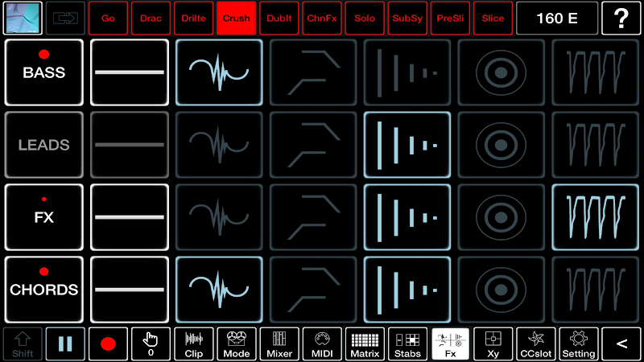Toggle the CHORDS channel bypass line
Screen dimensions: 644x362
(130, 290)
